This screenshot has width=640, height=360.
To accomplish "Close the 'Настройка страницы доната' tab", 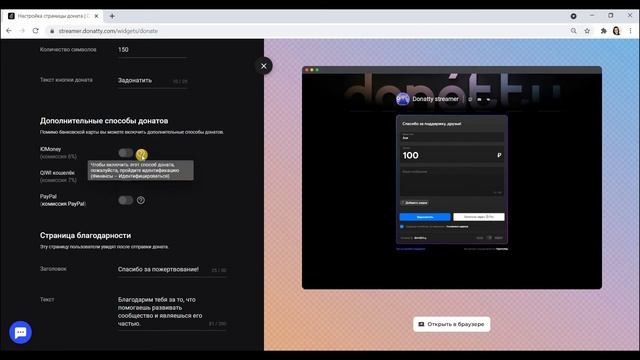I will click(96, 16).
